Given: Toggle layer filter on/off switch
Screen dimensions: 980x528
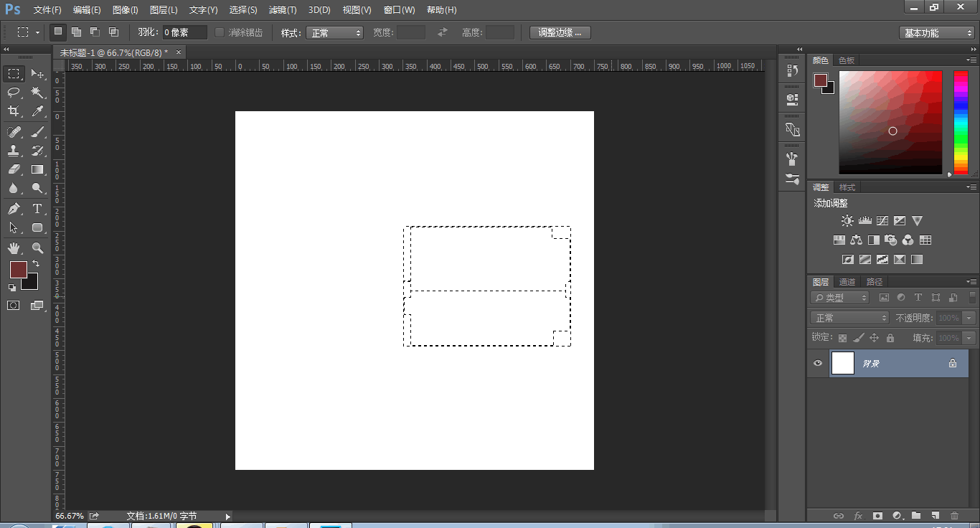Looking at the screenshot, I should (973, 297).
